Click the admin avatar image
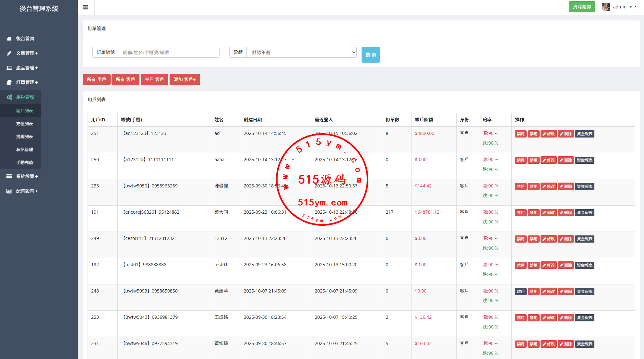Viewport: 644px width, 359px height. [x=606, y=7]
